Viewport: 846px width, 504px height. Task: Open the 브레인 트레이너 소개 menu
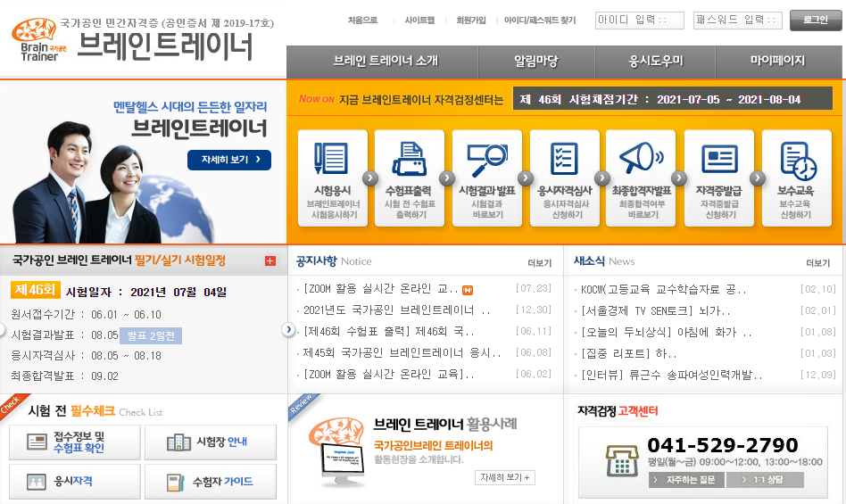(x=385, y=61)
